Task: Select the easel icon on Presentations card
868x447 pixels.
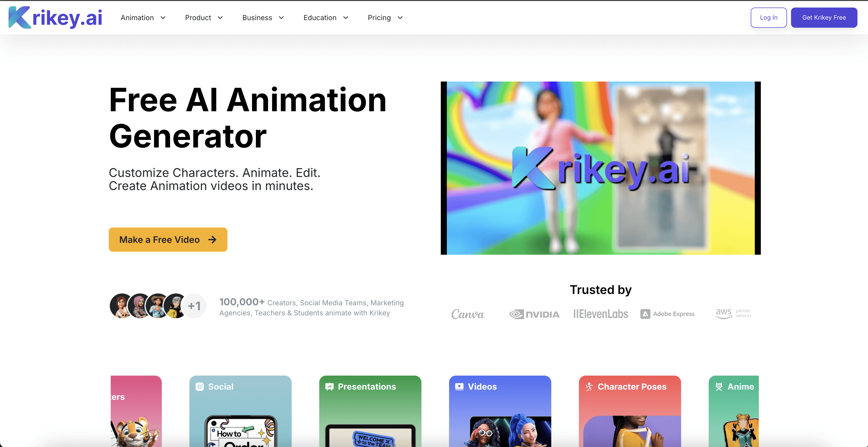Action: point(329,387)
